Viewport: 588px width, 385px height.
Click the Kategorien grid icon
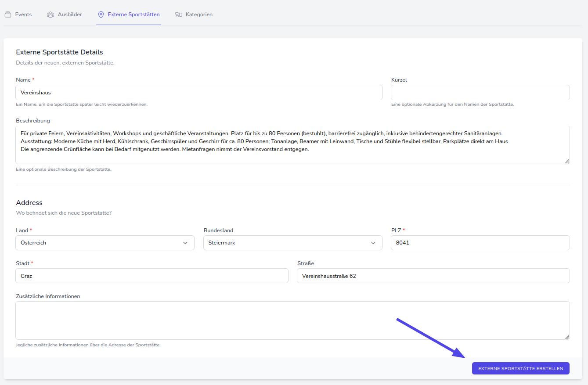tap(179, 14)
